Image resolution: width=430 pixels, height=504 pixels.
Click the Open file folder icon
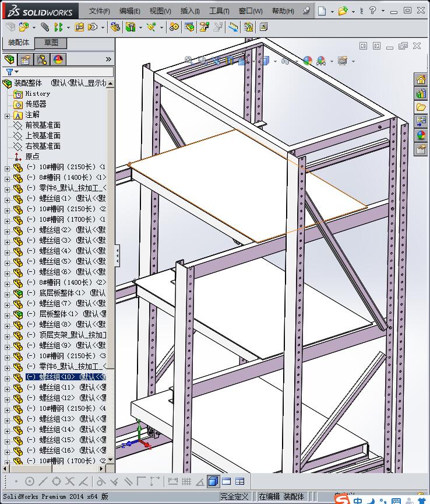pyautogui.click(x=343, y=11)
